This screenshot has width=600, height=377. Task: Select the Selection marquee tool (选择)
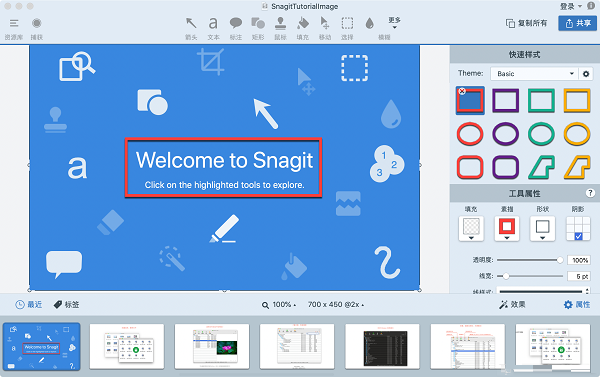pyautogui.click(x=347, y=23)
